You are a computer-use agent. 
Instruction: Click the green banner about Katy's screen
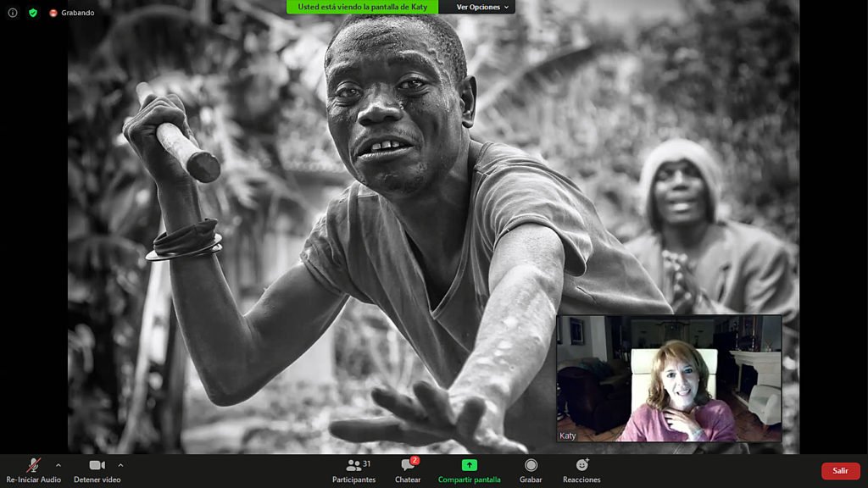point(362,7)
